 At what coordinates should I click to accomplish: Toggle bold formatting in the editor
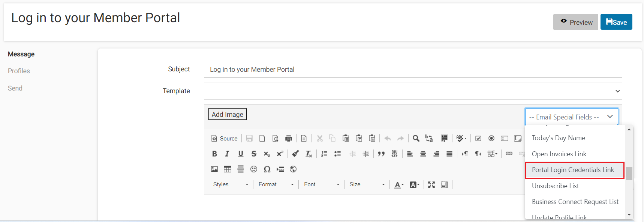[214, 154]
